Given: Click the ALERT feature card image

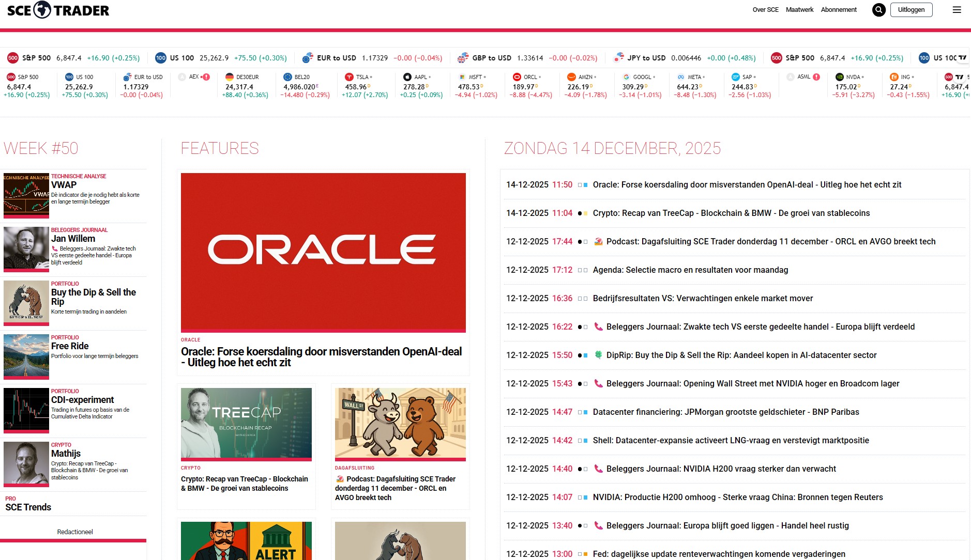Looking at the screenshot, I should pos(246,541).
